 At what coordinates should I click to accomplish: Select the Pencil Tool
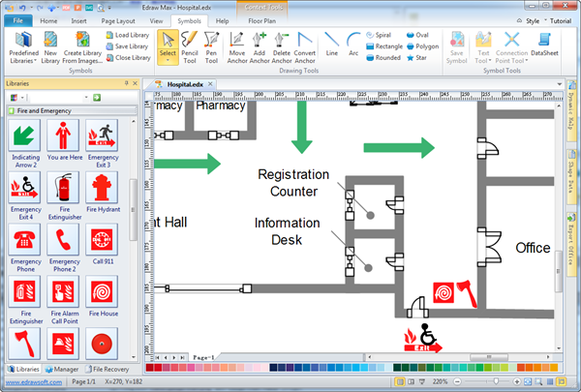[190, 47]
